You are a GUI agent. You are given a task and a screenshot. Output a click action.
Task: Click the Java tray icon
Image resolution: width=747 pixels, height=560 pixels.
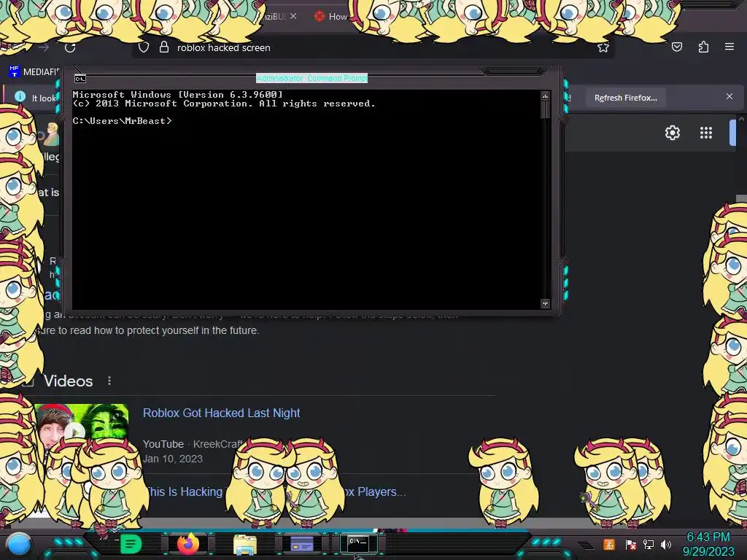608,544
